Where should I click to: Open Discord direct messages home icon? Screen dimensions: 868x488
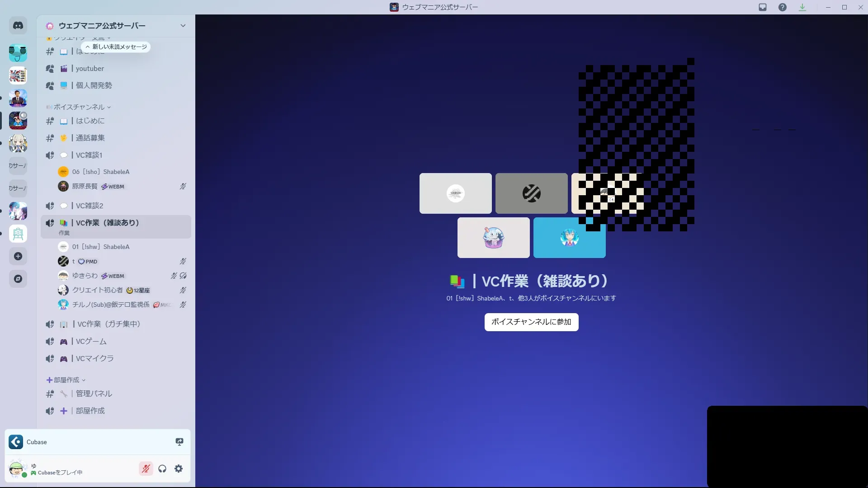18,26
